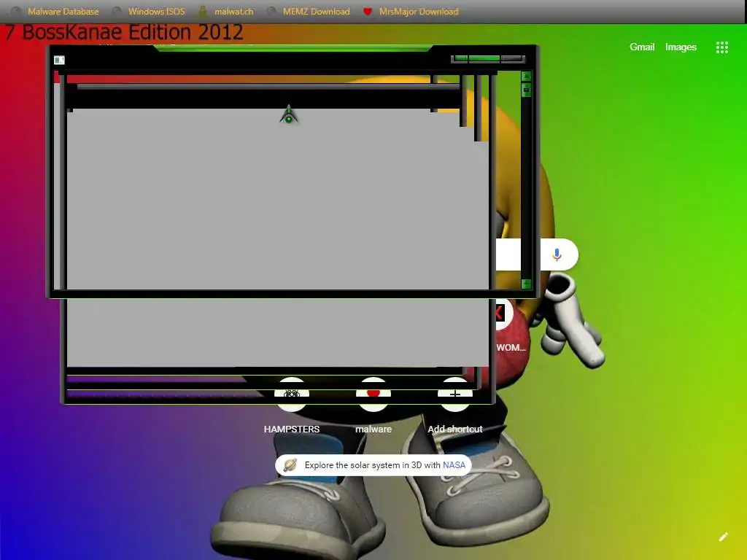
Task: Click the green spaceship cursor icon
Action: 289,114
